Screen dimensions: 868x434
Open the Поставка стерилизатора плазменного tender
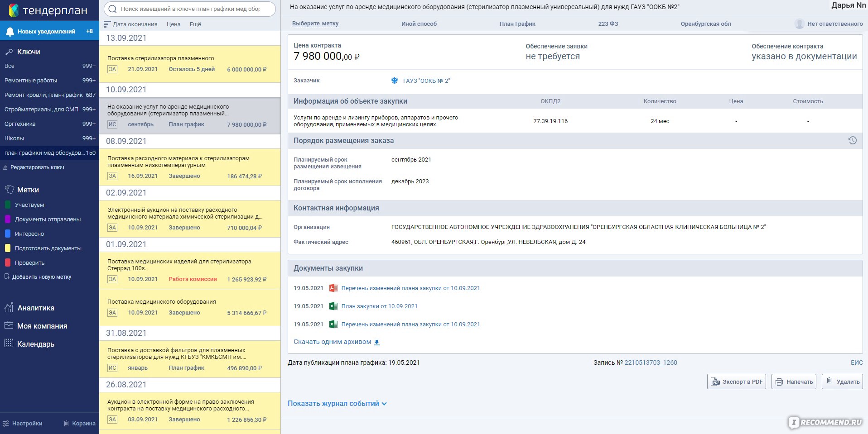[190, 64]
